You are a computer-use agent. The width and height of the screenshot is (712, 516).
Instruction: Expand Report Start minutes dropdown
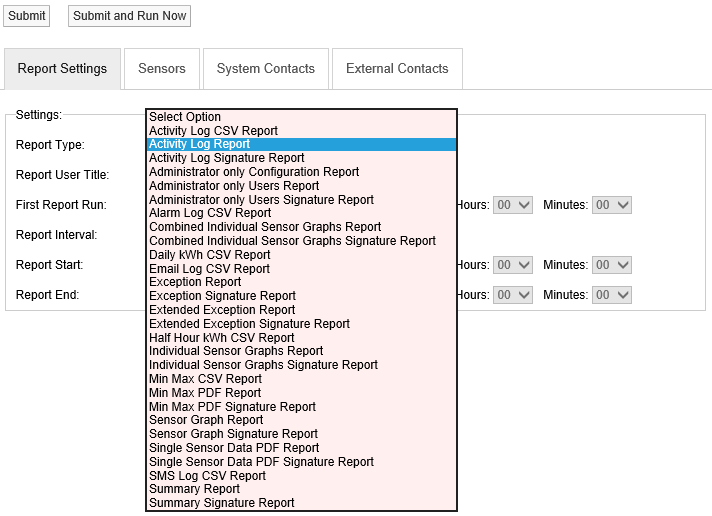pos(612,265)
